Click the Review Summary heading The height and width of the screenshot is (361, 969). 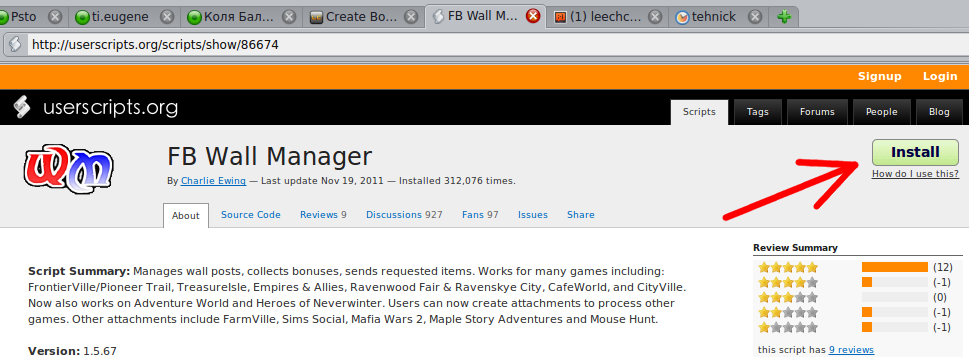(x=795, y=248)
